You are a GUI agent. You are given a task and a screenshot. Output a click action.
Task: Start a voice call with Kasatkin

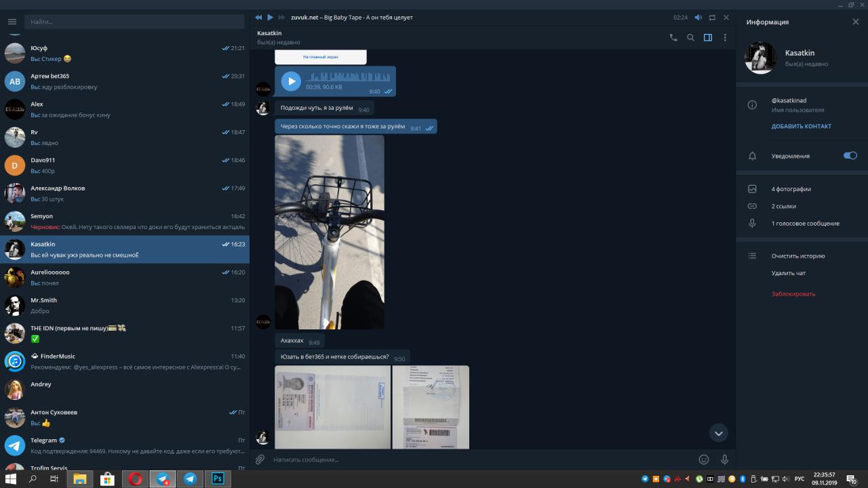673,38
